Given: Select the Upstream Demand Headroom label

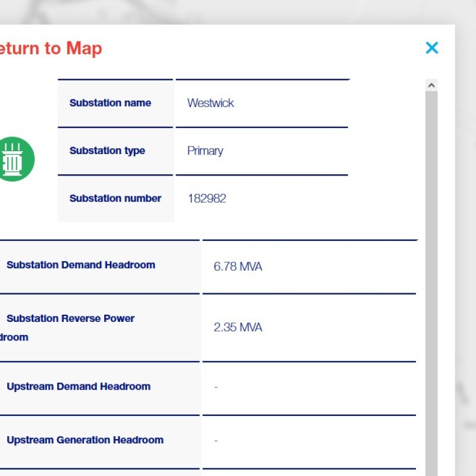Looking at the screenshot, I should point(79,386).
